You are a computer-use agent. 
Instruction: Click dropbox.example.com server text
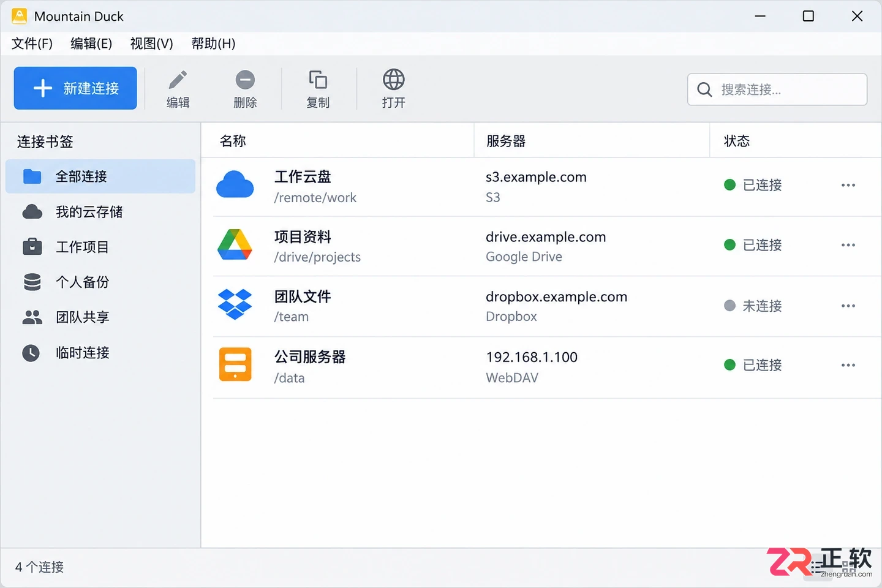pyautogui.click(x=556, y=297)
